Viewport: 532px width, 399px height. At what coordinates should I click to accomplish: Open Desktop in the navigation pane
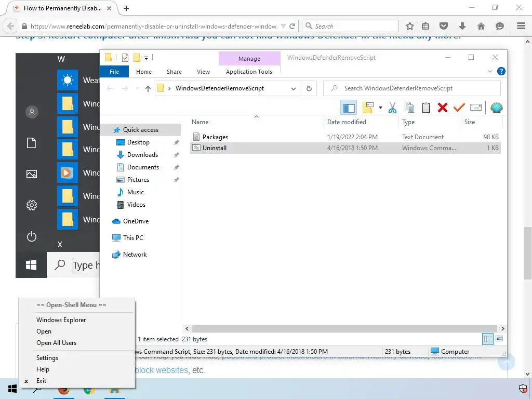pyautogui.click(x=138, y=142)
